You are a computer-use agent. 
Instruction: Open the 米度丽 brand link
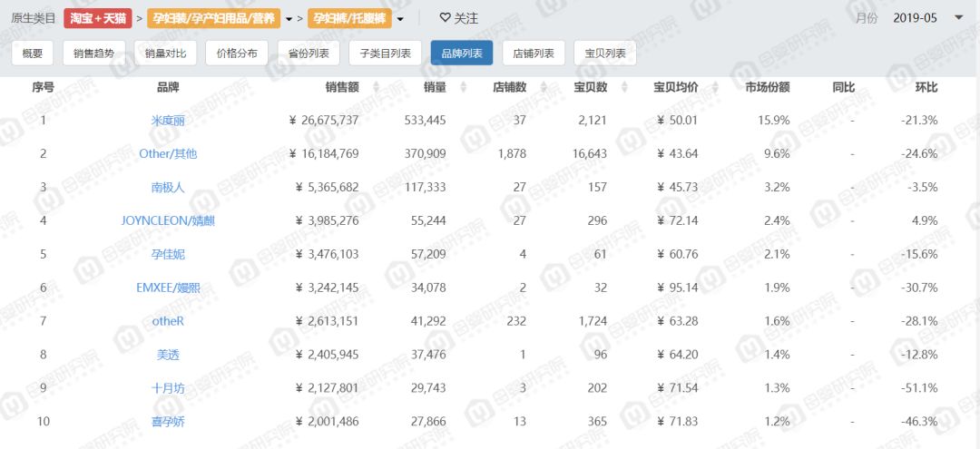(168, 120)
